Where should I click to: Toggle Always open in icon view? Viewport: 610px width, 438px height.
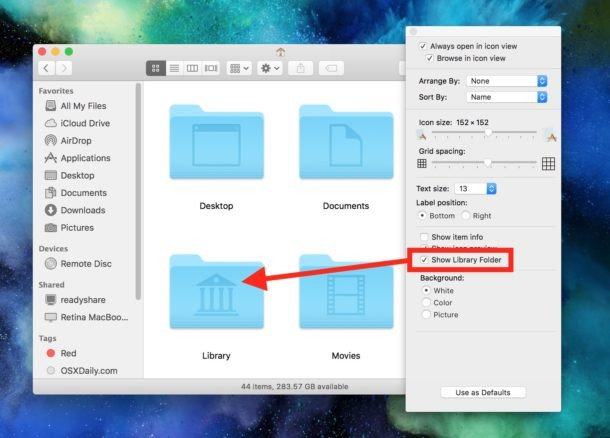pos(423,47)
